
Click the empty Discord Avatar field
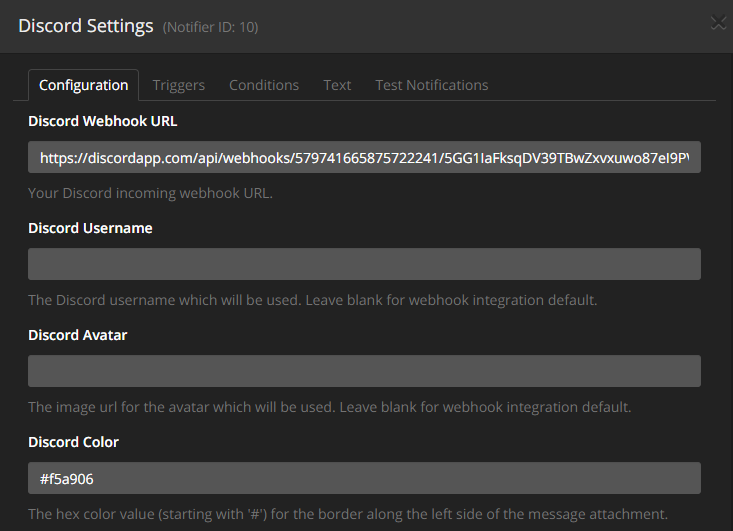point(364,371)
